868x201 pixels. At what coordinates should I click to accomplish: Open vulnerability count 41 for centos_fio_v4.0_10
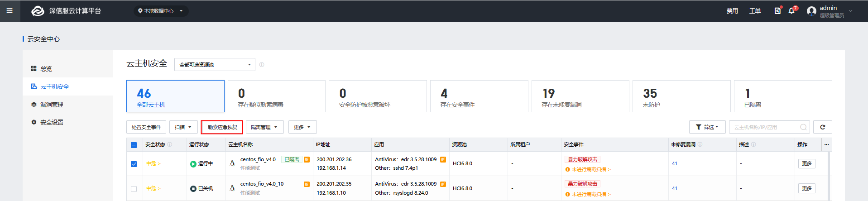pos(675,188)
